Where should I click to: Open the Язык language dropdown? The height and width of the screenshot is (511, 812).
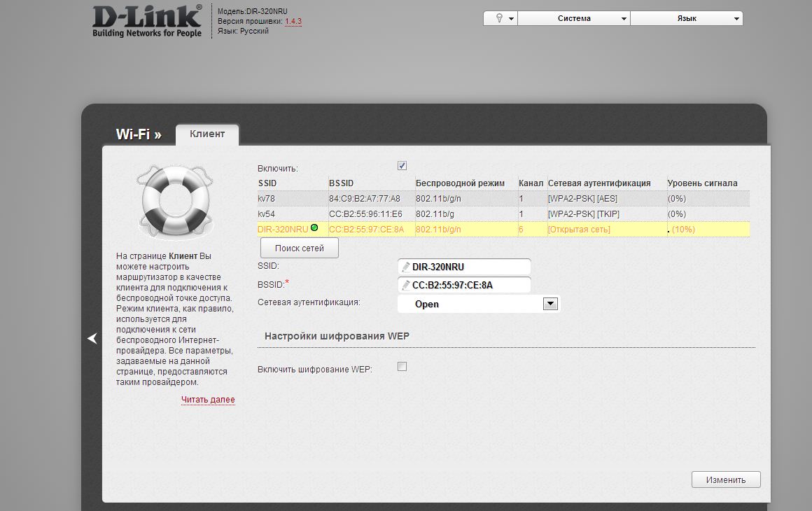686,19
